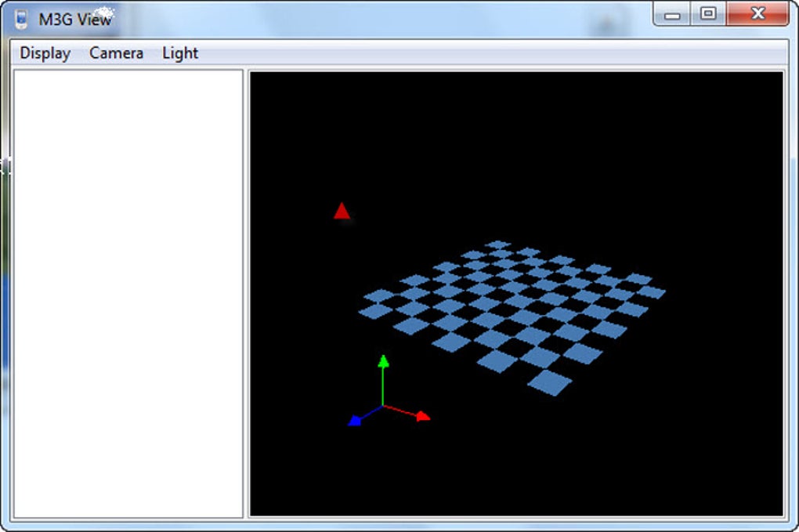Open the Light menu

click(x=180, y=53)
